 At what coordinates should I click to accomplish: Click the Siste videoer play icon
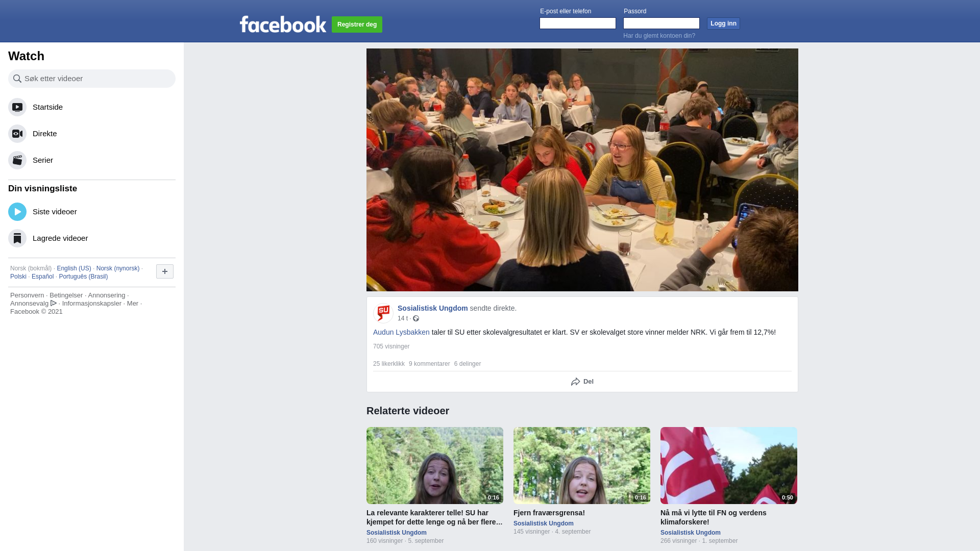click(17, 212)
